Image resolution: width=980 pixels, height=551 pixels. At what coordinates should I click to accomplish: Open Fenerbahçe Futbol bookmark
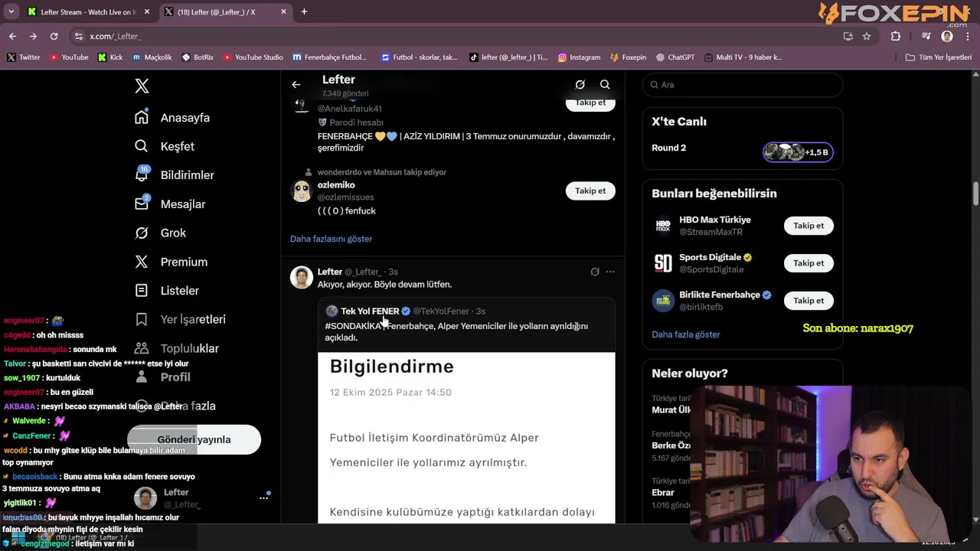(x=330, y=57)
